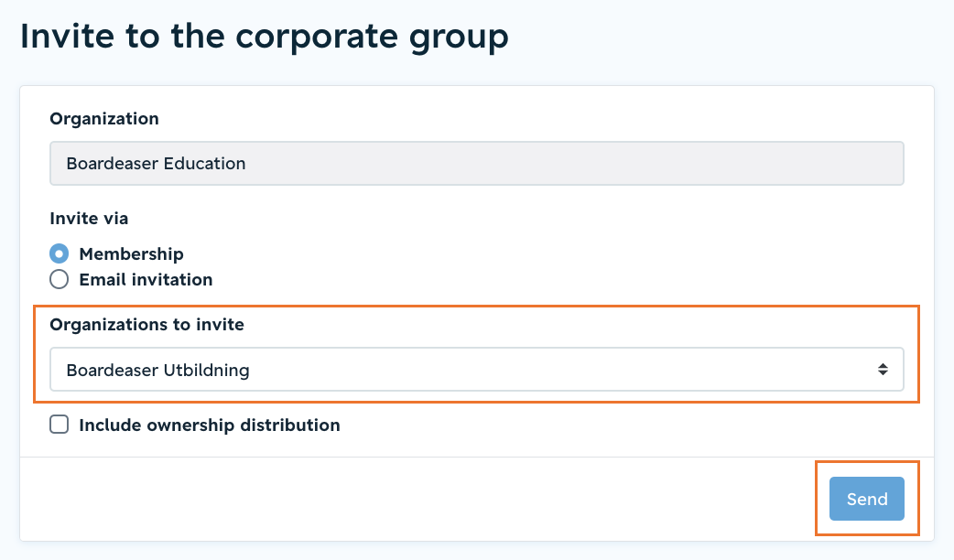Select the Email invitation radio button

[x=59, y=279]
